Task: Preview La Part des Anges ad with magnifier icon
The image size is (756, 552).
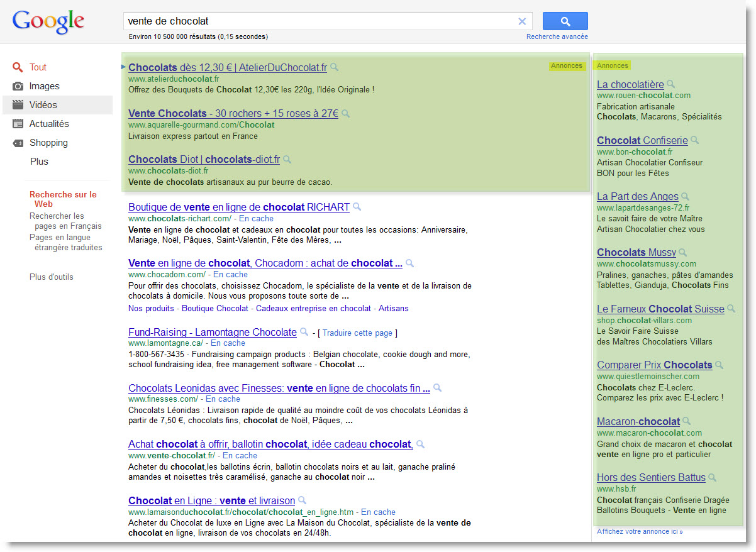Action: (x=686, y=197)
